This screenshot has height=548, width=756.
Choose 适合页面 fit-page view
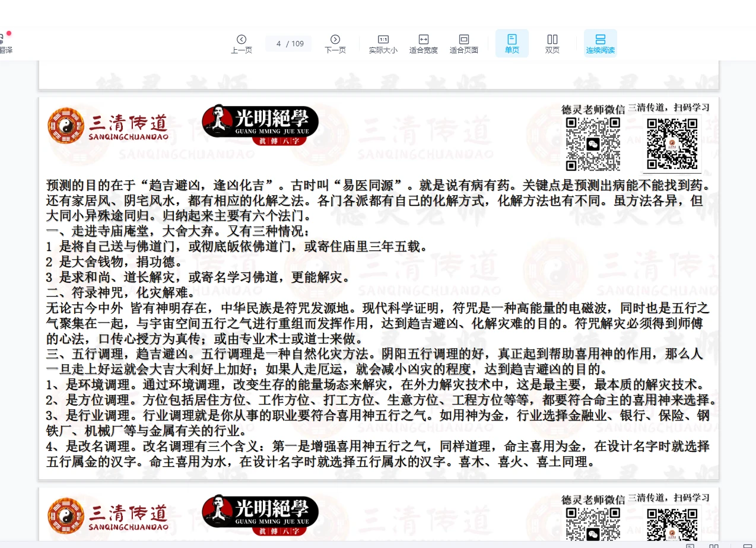(463, 44)
